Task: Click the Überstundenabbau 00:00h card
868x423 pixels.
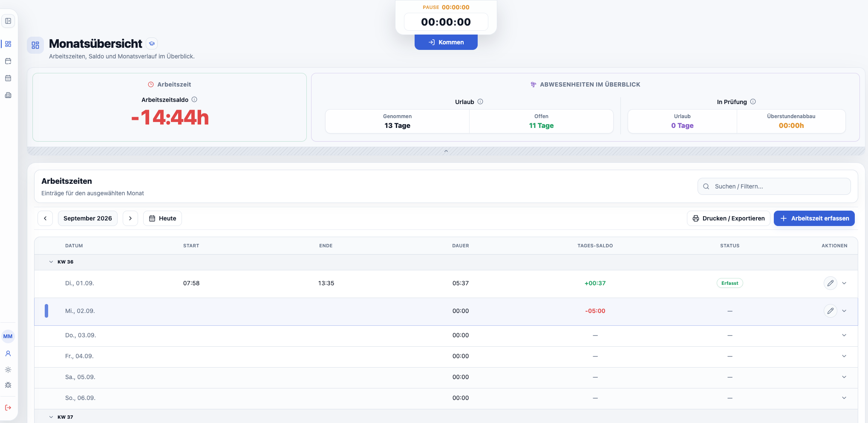Action: click(x=791, y=122)
